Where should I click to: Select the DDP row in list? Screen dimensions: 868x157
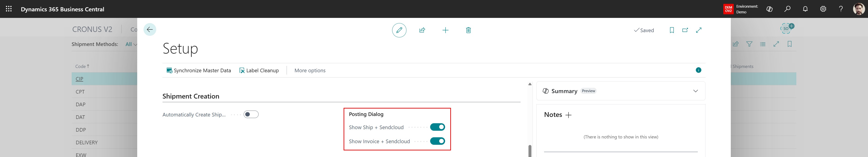click(104, 130)
